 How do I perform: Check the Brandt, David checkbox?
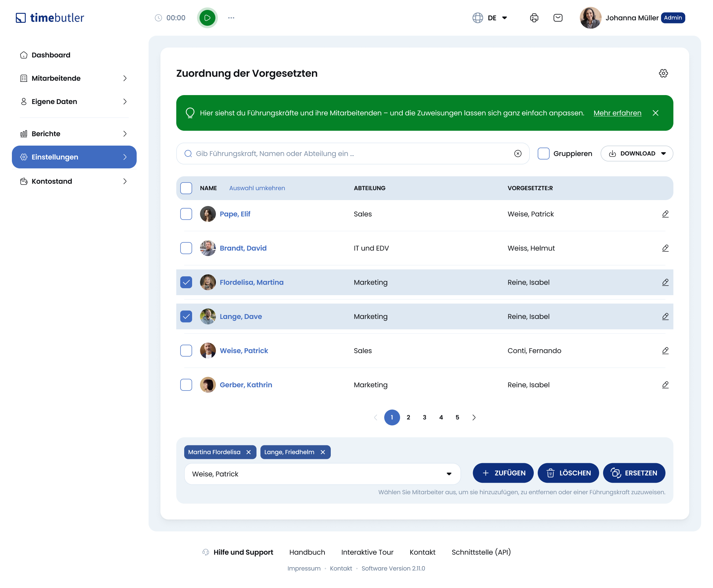(x=186, y=248)
